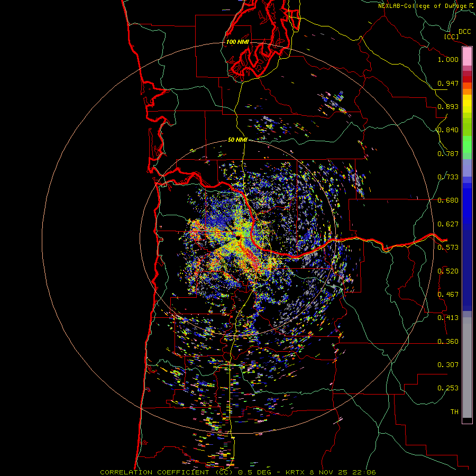Click the black radar site dot at center

[x=239, y=237]
